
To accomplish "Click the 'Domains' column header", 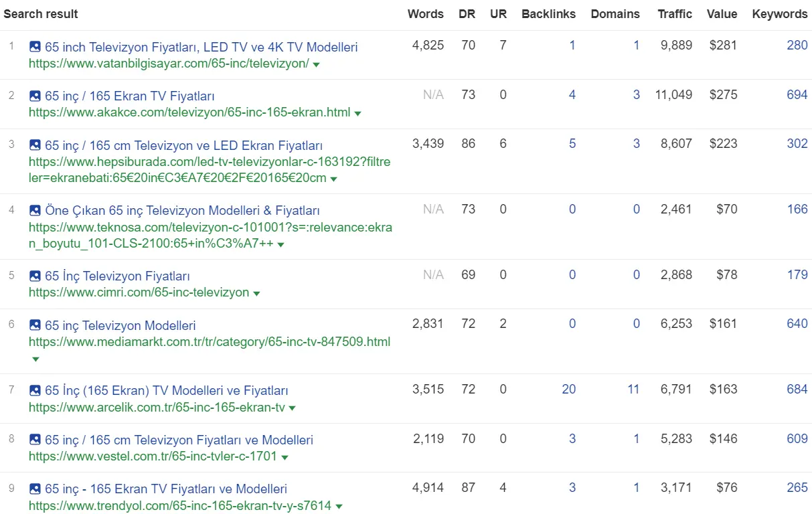I will 615,14.
